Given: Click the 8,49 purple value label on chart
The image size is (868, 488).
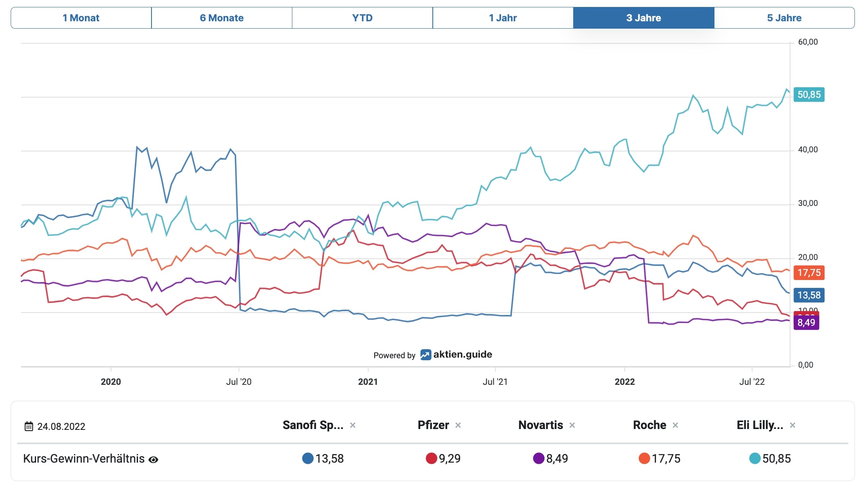Looking at the screenshot, I should click(806, 323).
